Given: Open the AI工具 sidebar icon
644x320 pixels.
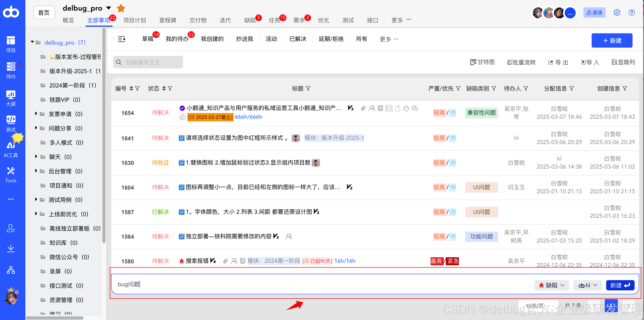Looking at the screenshot, I should [x=11, y=149].
